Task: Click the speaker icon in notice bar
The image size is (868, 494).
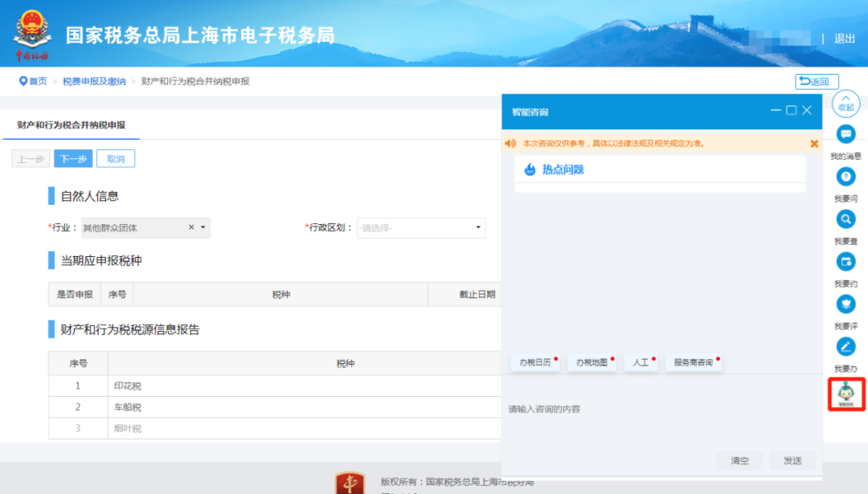Action: [510, 143]
